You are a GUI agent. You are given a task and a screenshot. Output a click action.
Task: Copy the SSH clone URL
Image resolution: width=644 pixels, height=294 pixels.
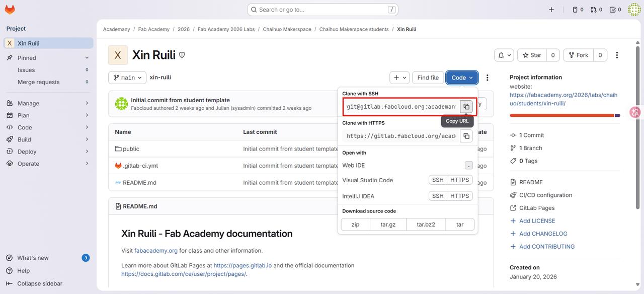pyautogui.click(x=466, y=107)
